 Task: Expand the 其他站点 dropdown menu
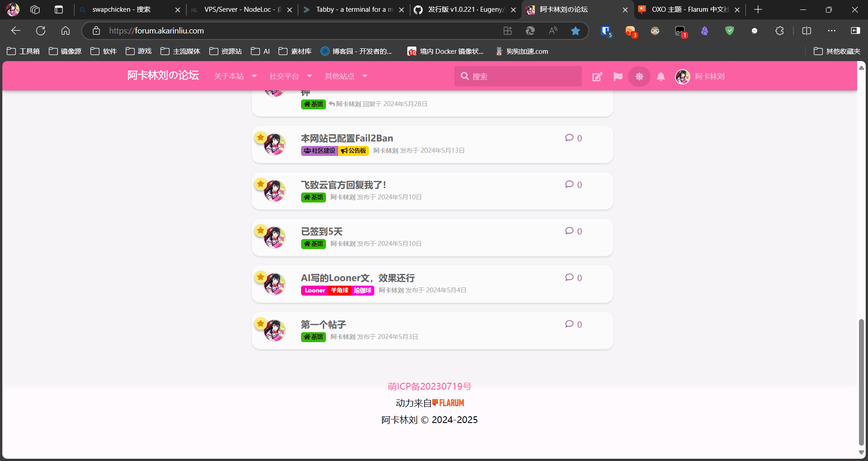pyautogui.click(x=345, y=76)
